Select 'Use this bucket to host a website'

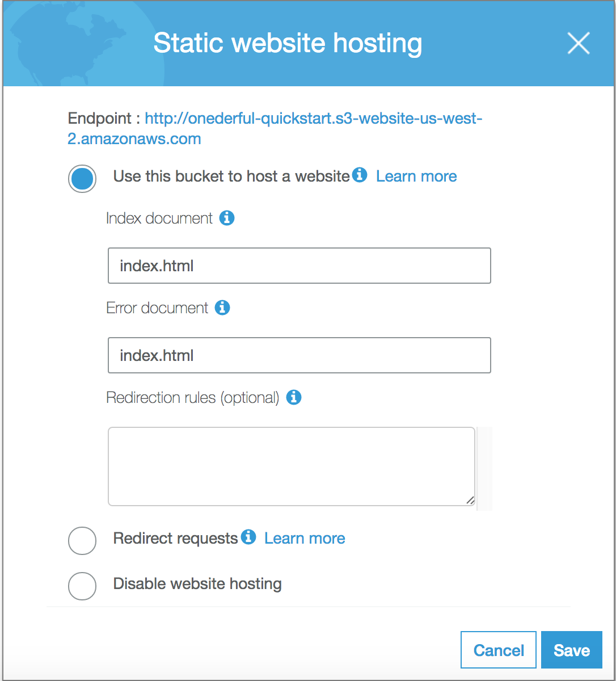click(82, 179)
